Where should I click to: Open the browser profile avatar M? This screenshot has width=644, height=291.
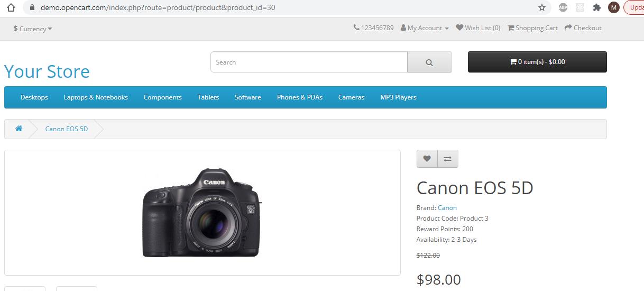click(613, 7)
